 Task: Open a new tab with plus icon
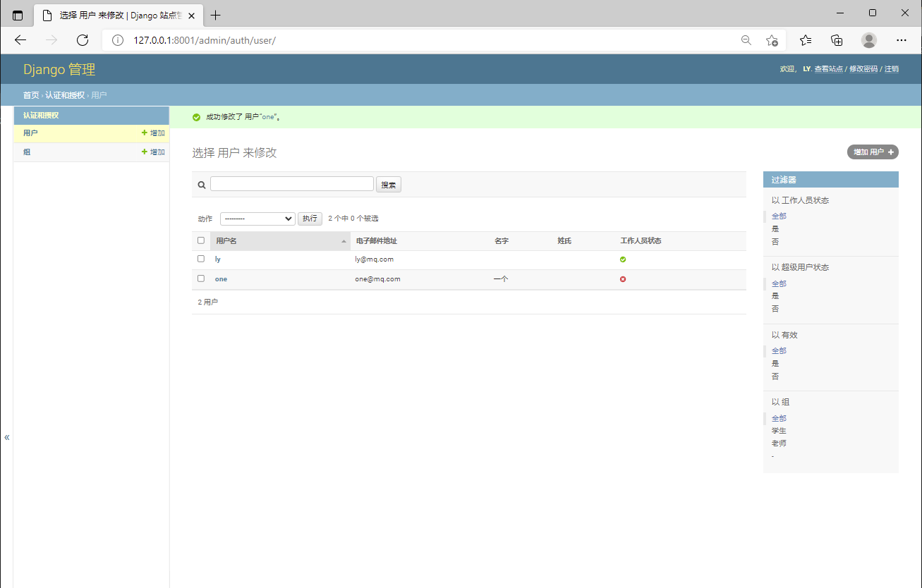coord(216,15)
